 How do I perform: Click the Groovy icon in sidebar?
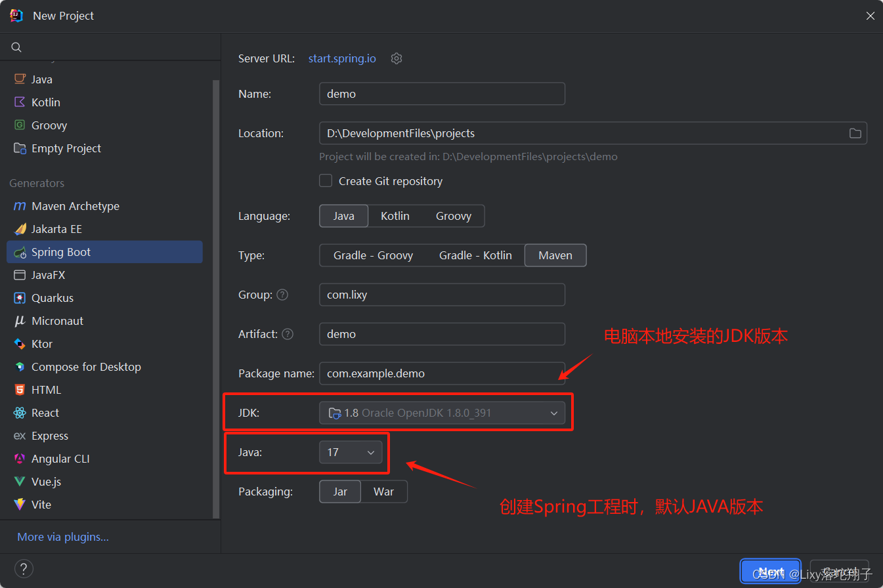[x=20, y=125]
